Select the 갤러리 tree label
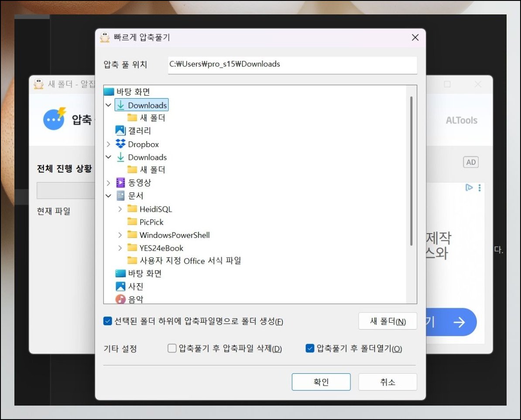 pos(140,131)
